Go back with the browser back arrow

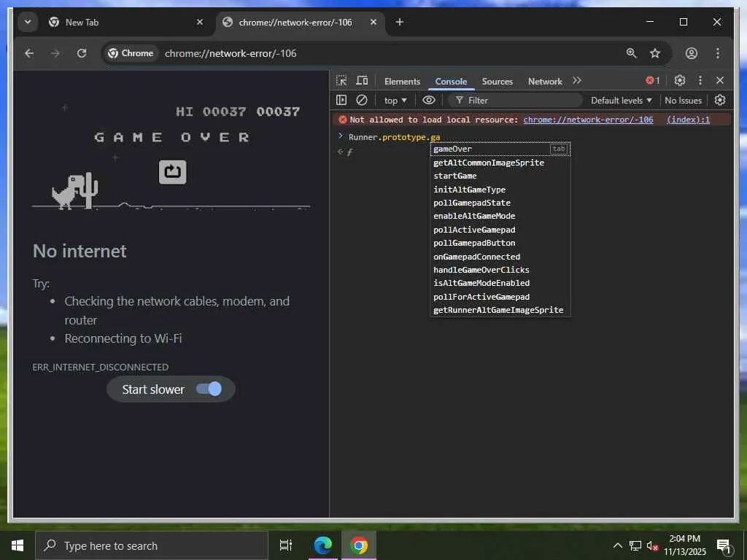pyautogui.click(x=29, y=52)
